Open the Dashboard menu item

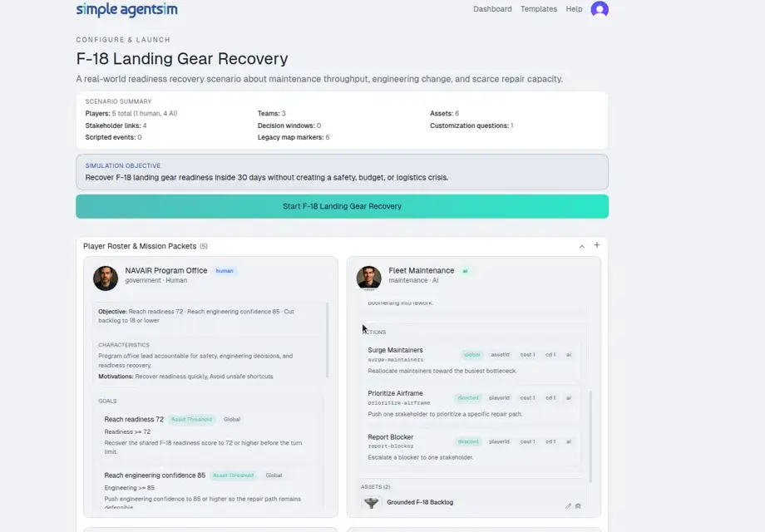[x=492, y=9]
